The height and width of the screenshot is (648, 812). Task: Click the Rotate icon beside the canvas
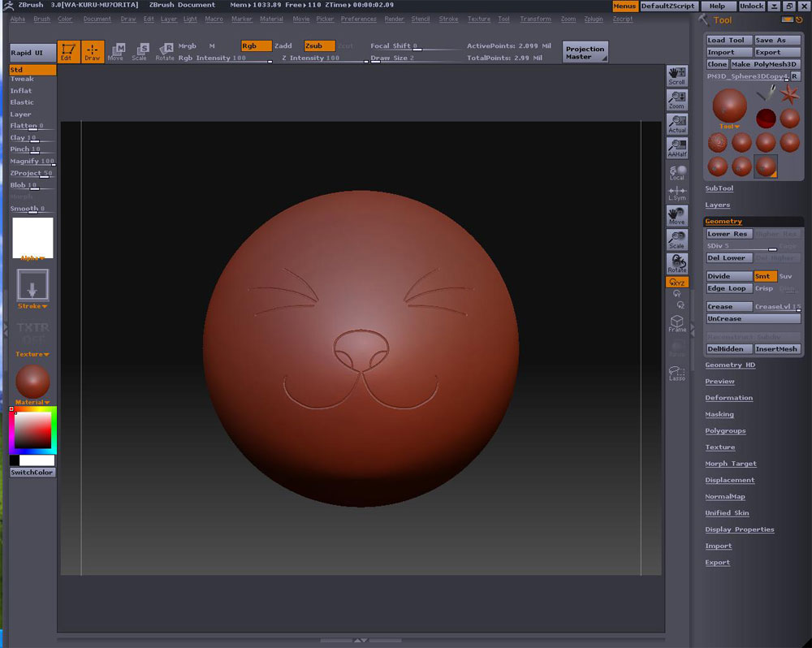(676, 263)
